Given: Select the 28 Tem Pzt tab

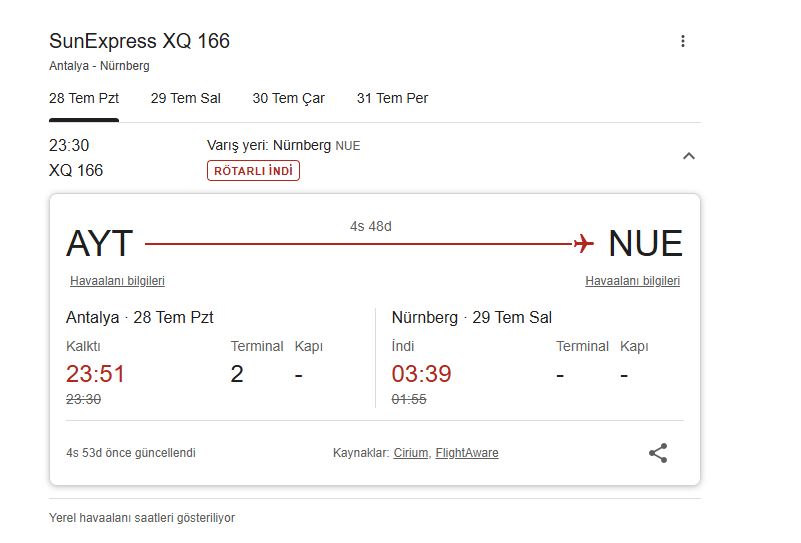Looking at the screenshot, I should click(x=84, y=98).
